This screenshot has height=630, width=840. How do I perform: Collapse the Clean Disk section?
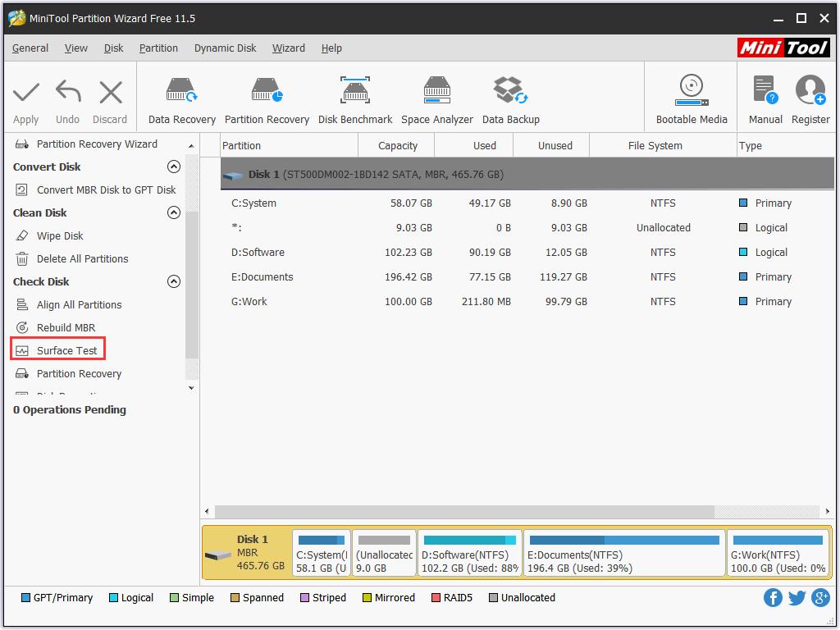[173, 213]
